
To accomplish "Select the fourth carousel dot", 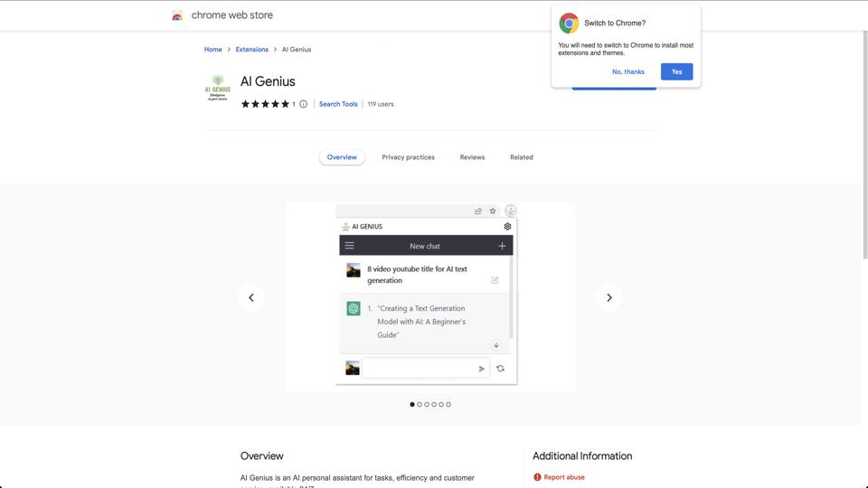I will [433, 405].
